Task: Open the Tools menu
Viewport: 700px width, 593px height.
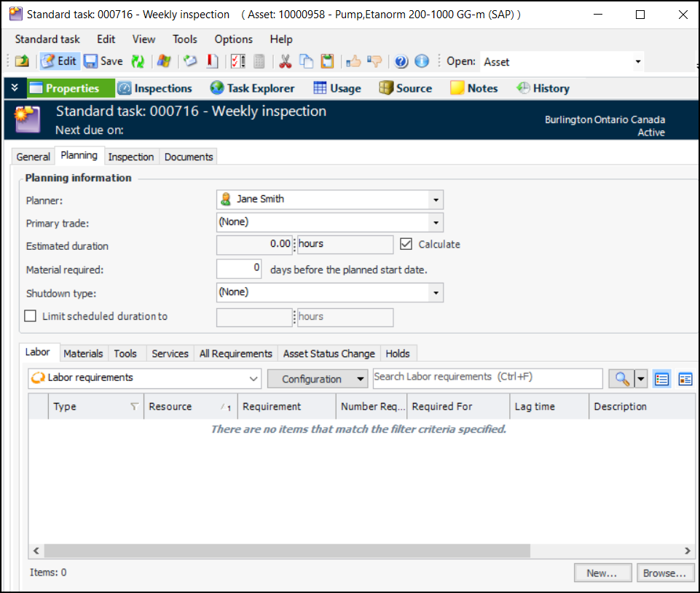Action: pos(185,39)
